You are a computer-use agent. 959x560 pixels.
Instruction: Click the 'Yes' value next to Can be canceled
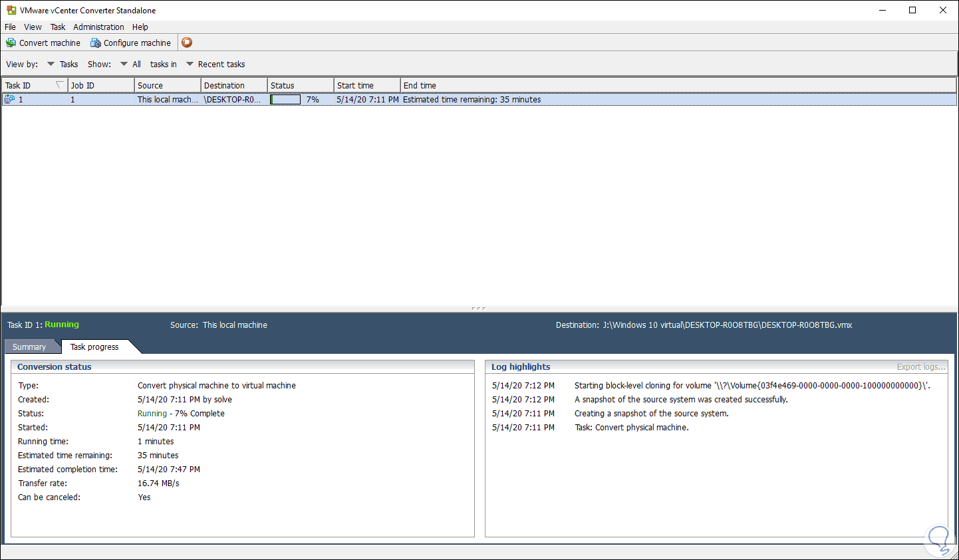[x=144, y=497]
